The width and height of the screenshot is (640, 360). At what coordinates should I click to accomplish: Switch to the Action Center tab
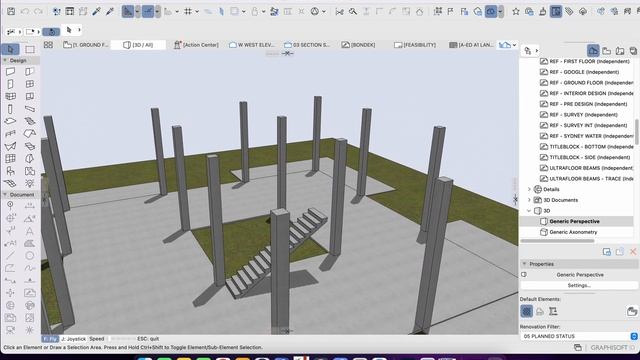[196, 45]
